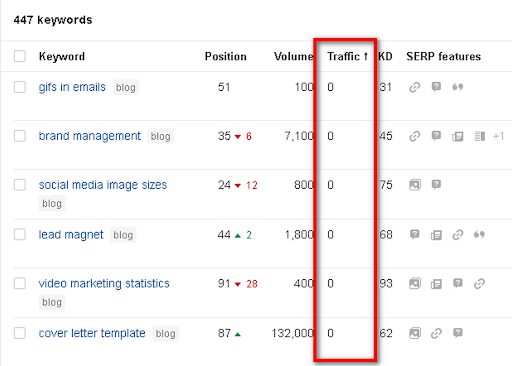The width and height of the screenshot is (512, 366).
Task: Click the question bubble icon in video marketing statistics row
Action: [x=458, y=283]
